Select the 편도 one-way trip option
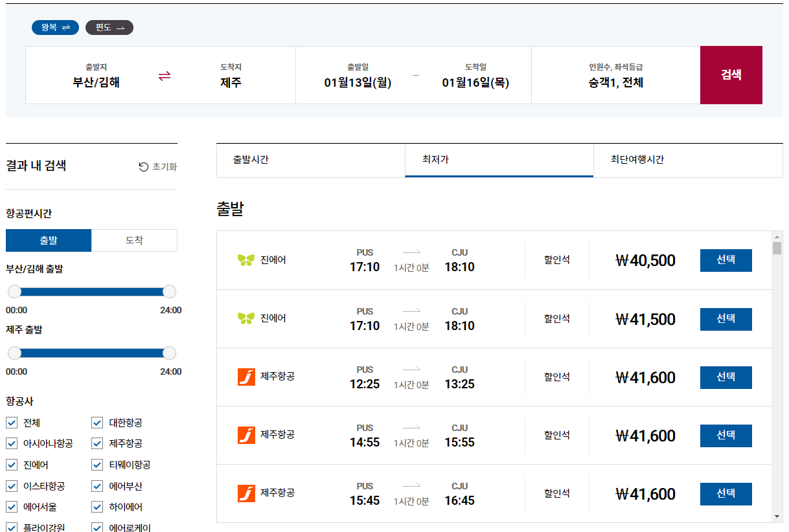The width and height of the screenshot is (789, 532). coord(109,27)
